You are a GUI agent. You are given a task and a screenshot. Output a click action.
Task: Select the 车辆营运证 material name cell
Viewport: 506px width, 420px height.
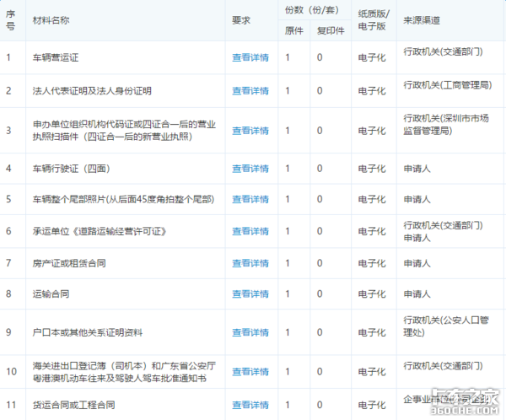pyautogui.click(x=56, y=57)
